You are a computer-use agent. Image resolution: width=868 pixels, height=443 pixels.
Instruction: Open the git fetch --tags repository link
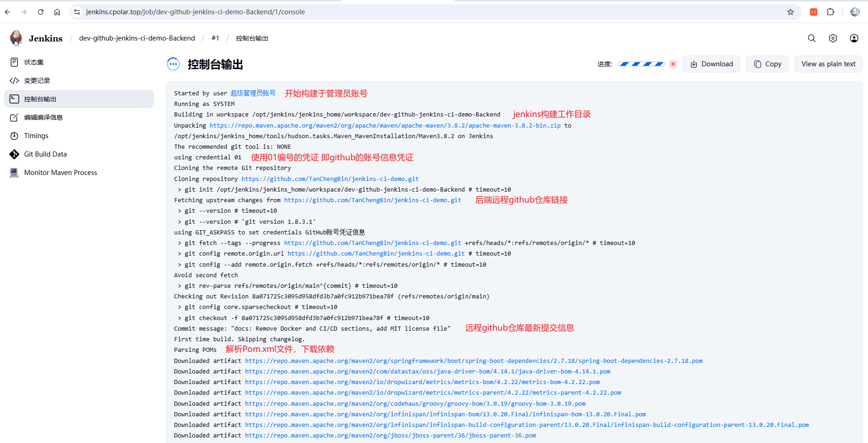tap(373, 243)
